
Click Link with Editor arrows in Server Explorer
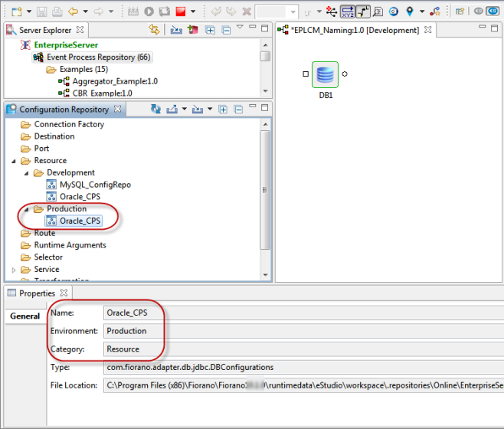pos(154,30)
